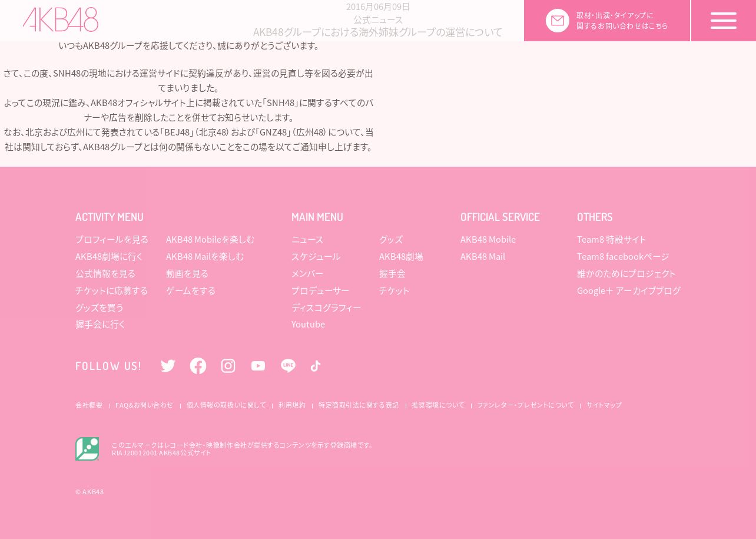Screen dimensions: 756x539
Task: Open the Facebook follow icon
Action: coord(198,366)
